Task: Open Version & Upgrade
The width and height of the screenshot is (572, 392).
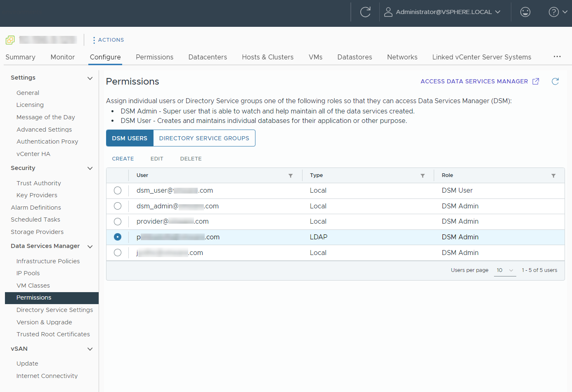Action: (x=44, y=322)
